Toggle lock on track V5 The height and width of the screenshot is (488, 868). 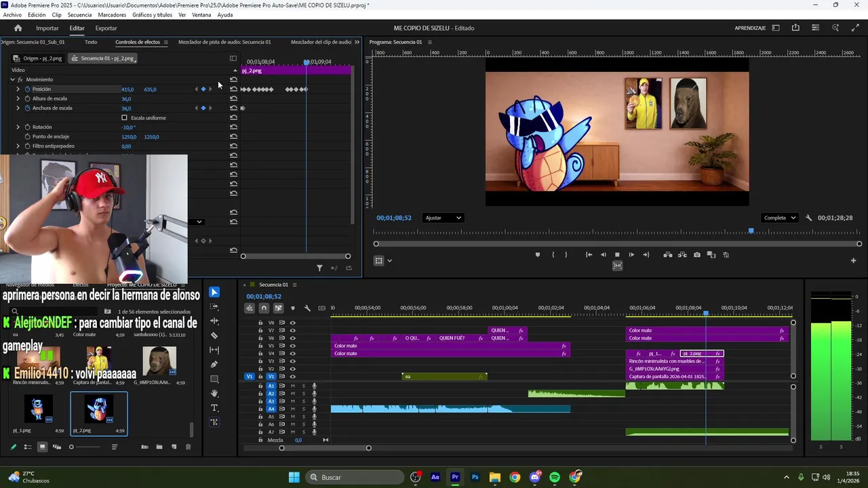pos(260,346)
